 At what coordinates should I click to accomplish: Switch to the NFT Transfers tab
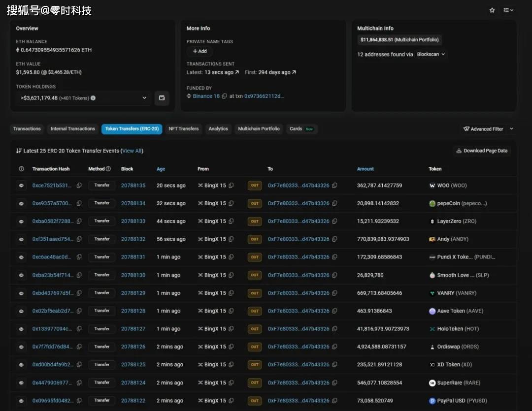tap(183, 129)
